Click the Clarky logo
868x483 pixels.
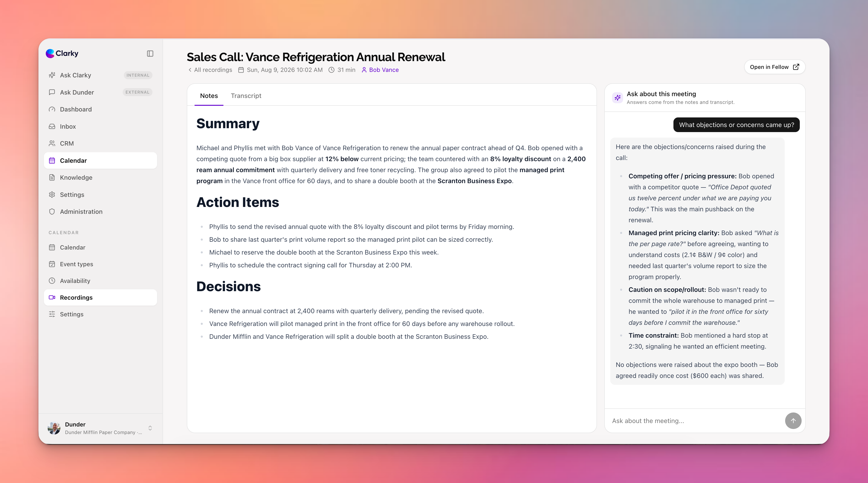click(62, 53)
